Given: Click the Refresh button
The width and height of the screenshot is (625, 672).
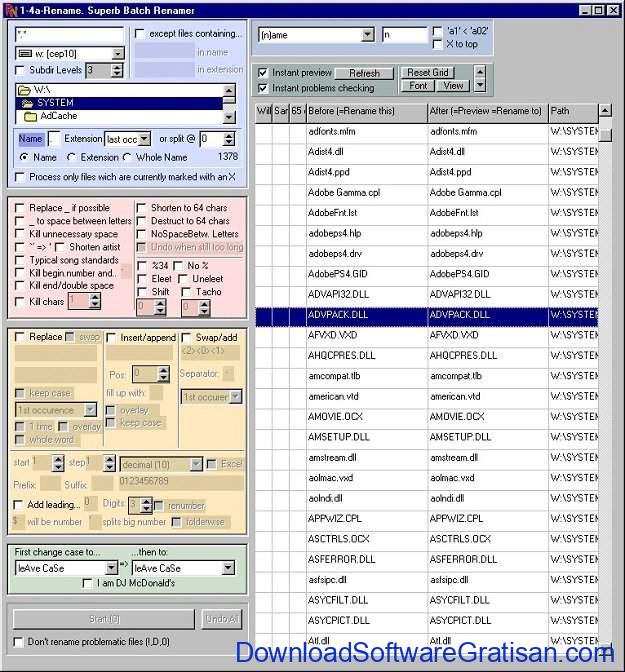Looking at the screenshot, I should point(364,73).
